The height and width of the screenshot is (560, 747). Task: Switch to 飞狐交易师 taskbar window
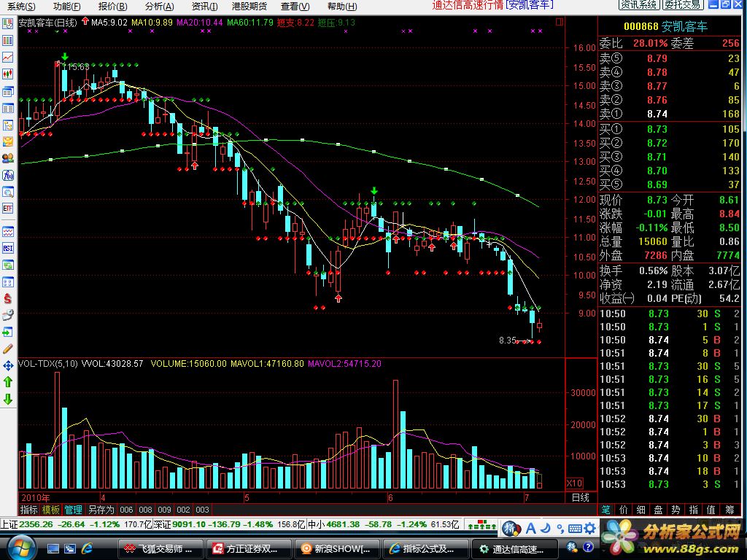click(x=161, y=548)
